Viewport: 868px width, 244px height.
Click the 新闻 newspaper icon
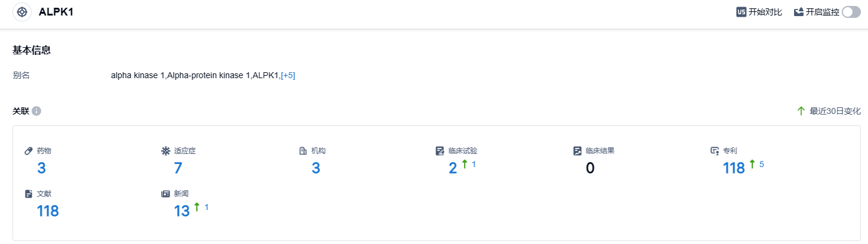pyautogui.click(x=166, y=194)
